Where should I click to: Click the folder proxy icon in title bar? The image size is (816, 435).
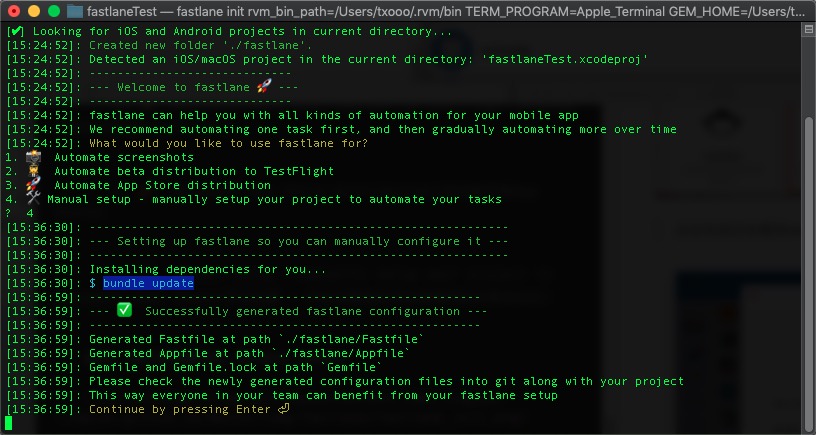(x=75, y=11)
